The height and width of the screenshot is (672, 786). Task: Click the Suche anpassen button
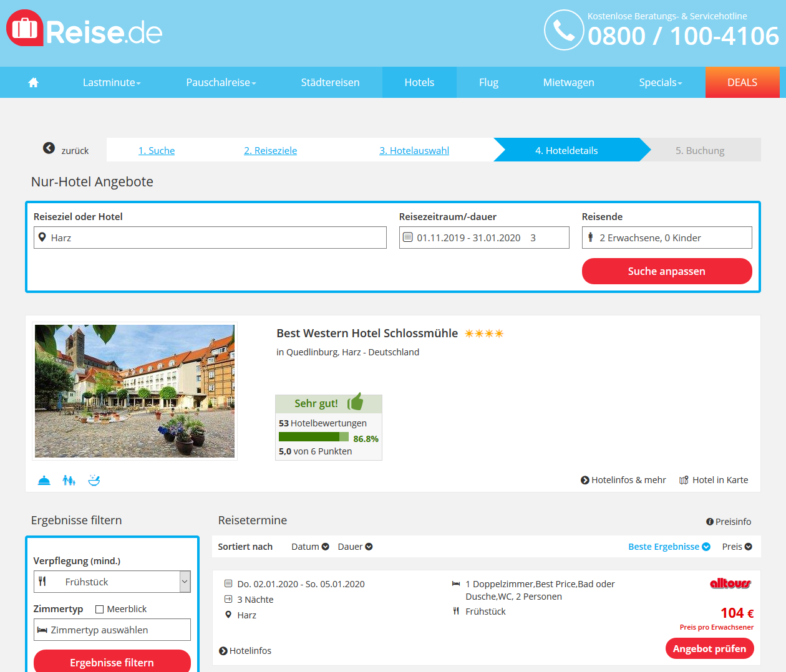pyautogui.click(x=667, y=271)
